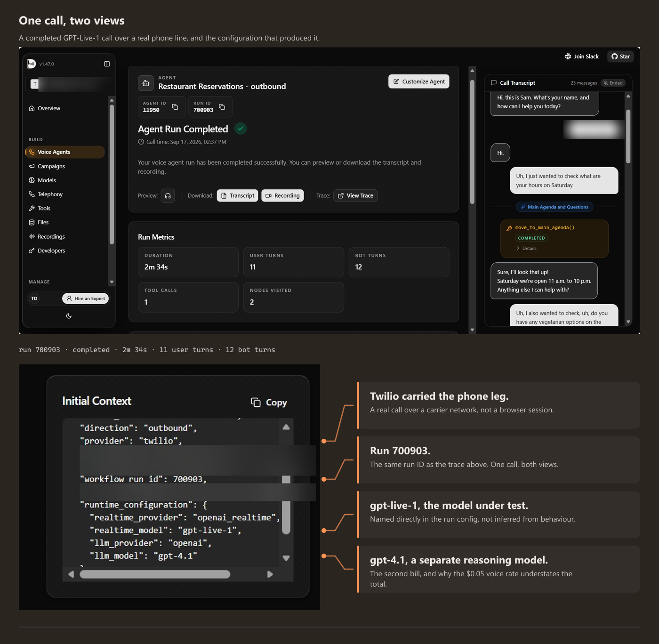This screenshot has height=644, width=659.
Task: Star the project on GitHub
Action: tap(620, 56)
